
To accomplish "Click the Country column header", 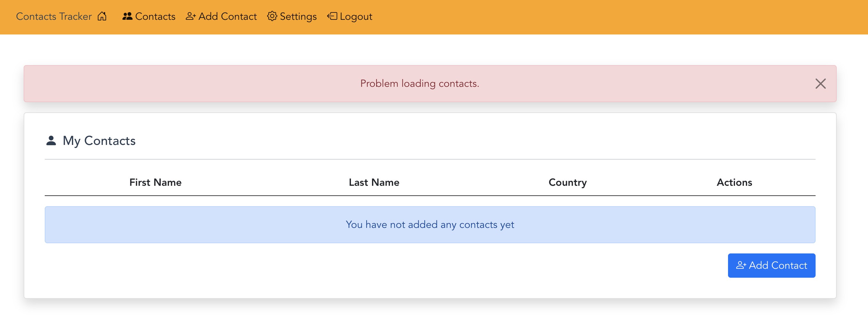I will coord(568,182).
